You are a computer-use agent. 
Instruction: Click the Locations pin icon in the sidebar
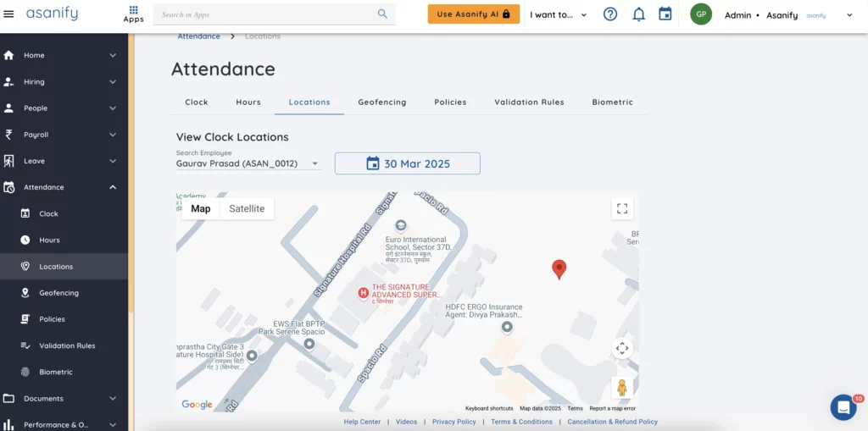[x=25, y=267]
